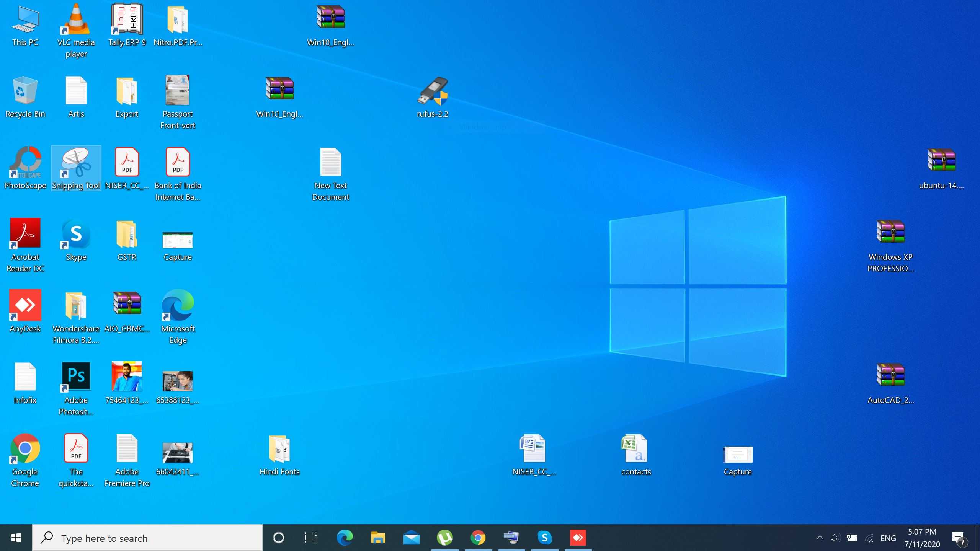
Task: Select the Infofix file
Action: coord(25,383)
